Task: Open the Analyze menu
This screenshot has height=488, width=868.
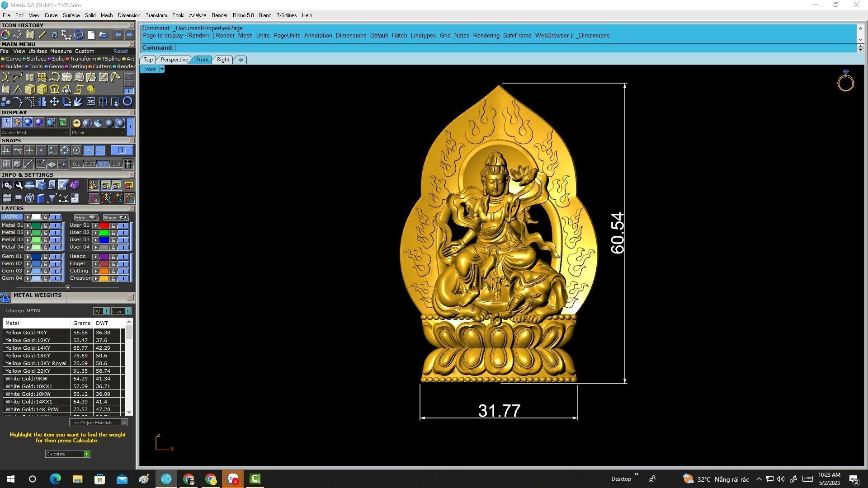Action: coord(198,15)
